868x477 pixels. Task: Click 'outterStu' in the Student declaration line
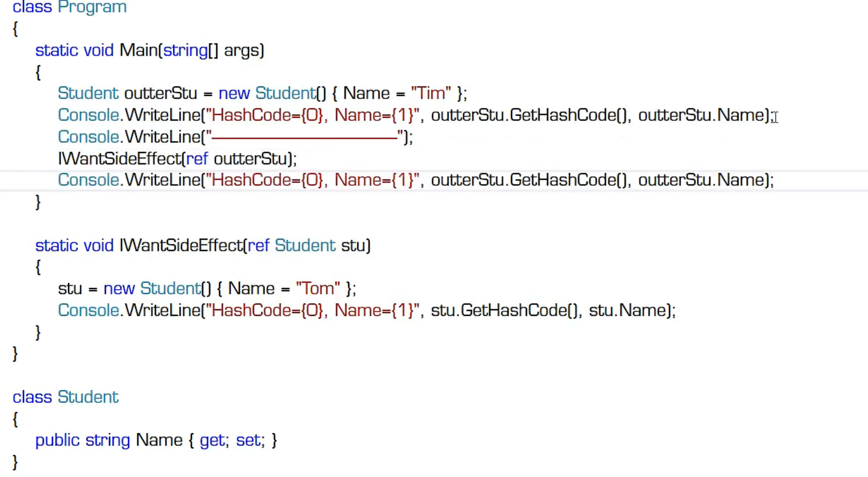click(160, 93)
